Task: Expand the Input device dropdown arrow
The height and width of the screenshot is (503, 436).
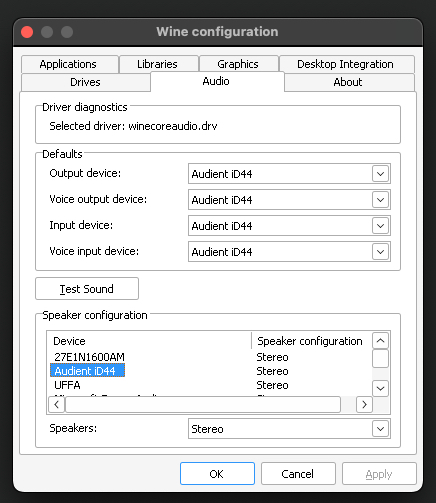Action: click(380, 226)
